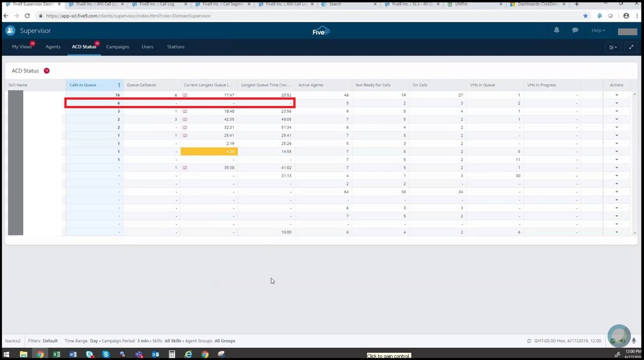Open Outlook from the taskbar

155,354
